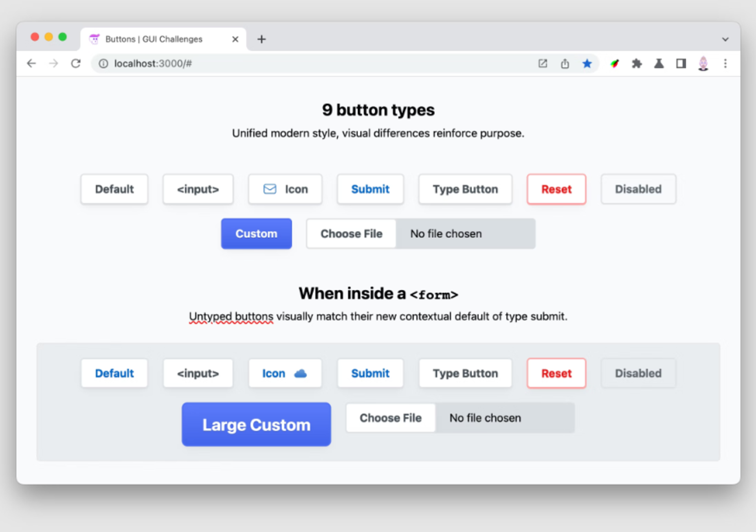Click the flask labs icon
The height and width of the screenshot is (532, 756).
[x=659, y=63]
